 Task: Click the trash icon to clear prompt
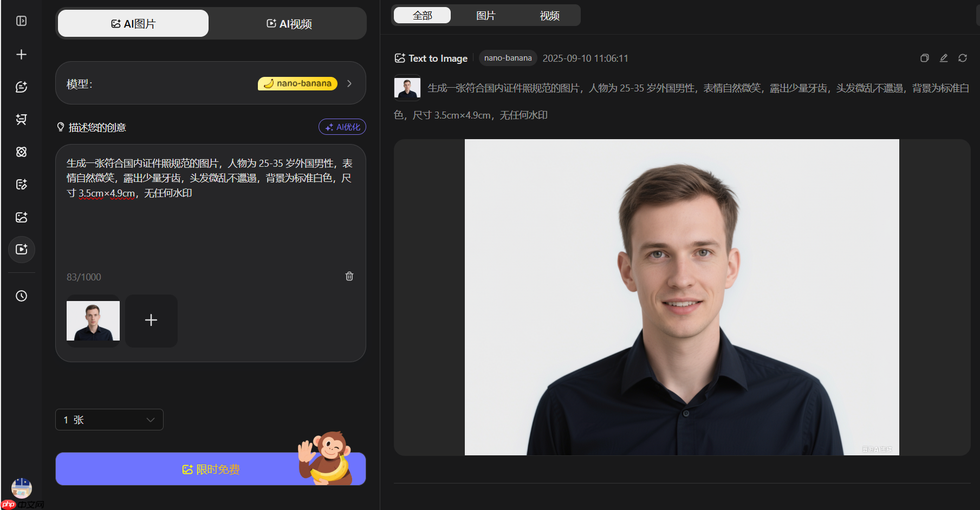tap(349, 276)
